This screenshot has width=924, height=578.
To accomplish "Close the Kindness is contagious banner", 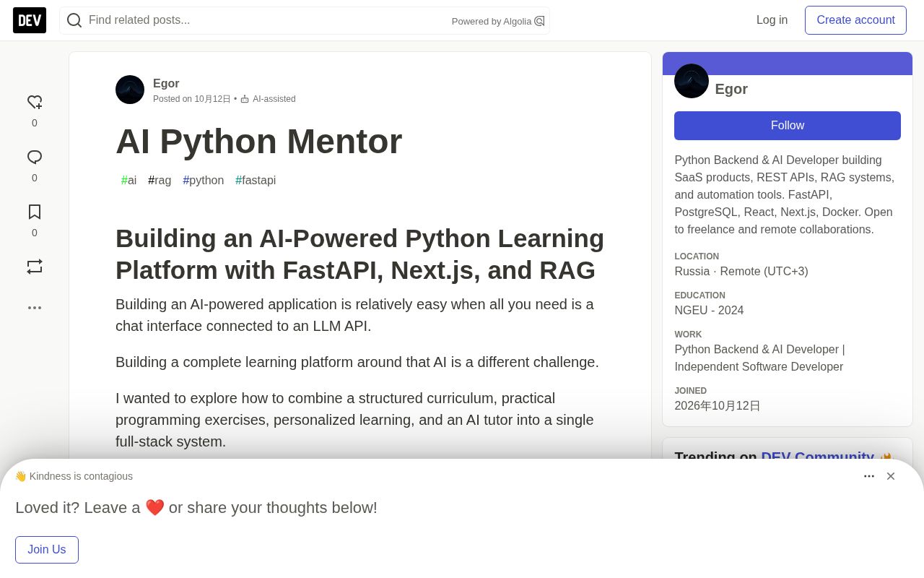I will click(x=891, y=476).
